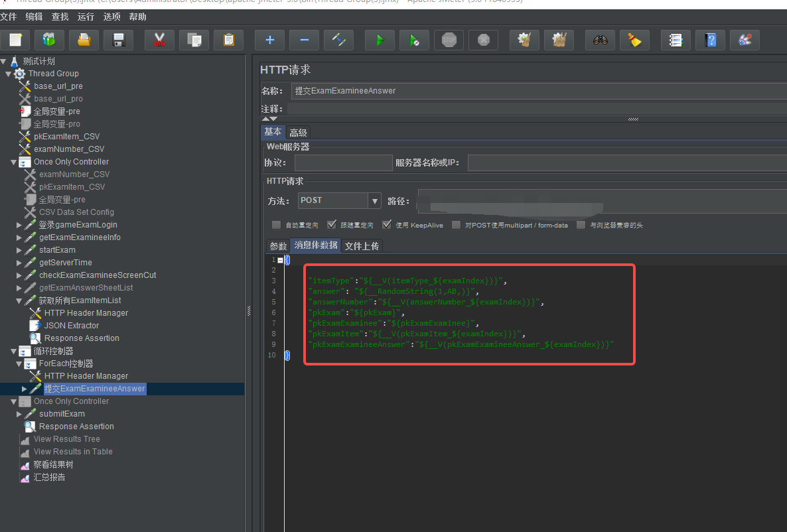Collapse the Thread Group node
The image size is (787, 532).
(9, 74)
